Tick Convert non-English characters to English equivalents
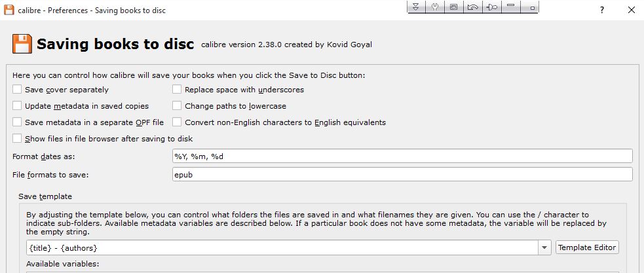Image resolution: width=644 pixels, height=273 pixels. pyautogui.click(x=177, y=122)
